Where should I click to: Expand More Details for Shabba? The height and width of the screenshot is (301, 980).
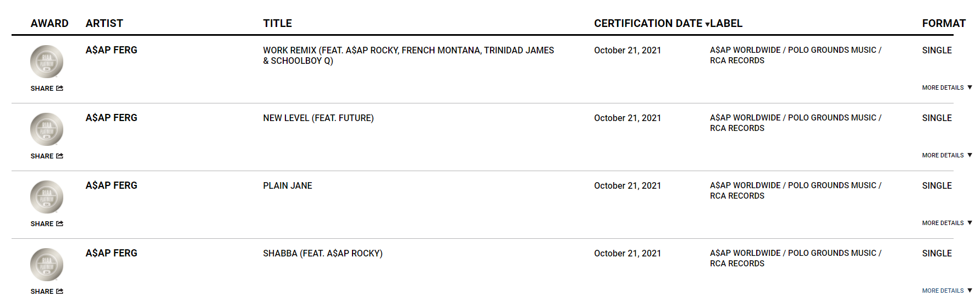pyautogui.click(x=947, y=291)
